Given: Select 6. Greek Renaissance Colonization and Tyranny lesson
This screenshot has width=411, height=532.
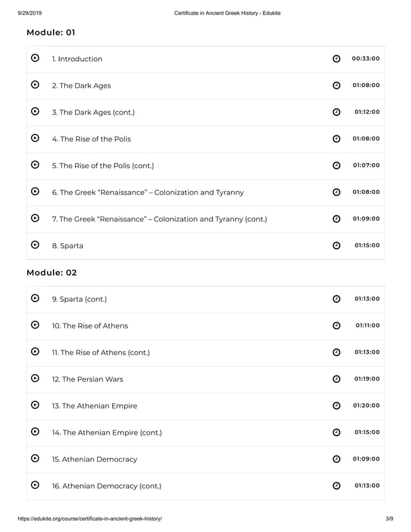Looking at the screenshot, I should 148,193.
